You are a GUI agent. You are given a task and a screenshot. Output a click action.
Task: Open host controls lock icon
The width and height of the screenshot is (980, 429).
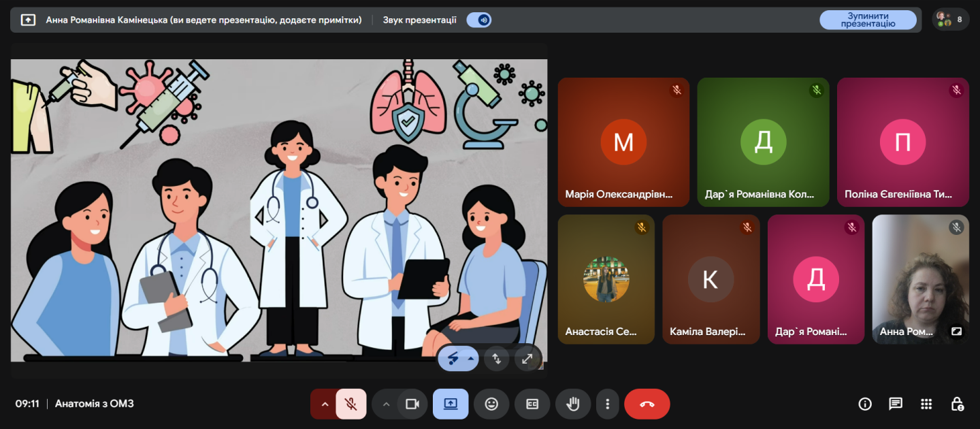coord(957,404)
